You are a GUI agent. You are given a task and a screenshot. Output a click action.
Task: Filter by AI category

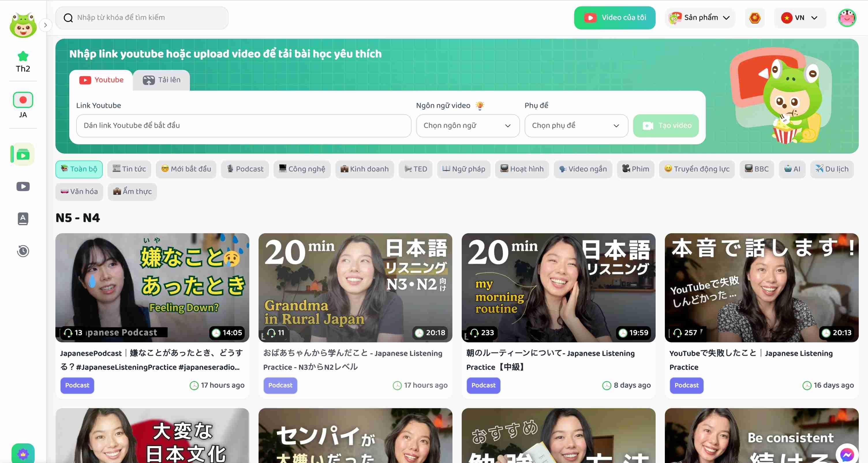792,169
